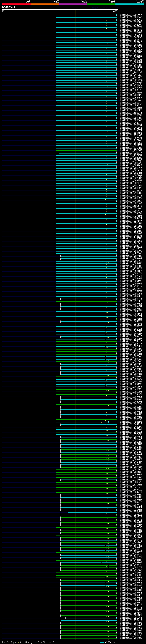This screenshot has width=146, height=644.
Task: Select the UniRef100_B9SWL2 label
Action: pos(131,70)
